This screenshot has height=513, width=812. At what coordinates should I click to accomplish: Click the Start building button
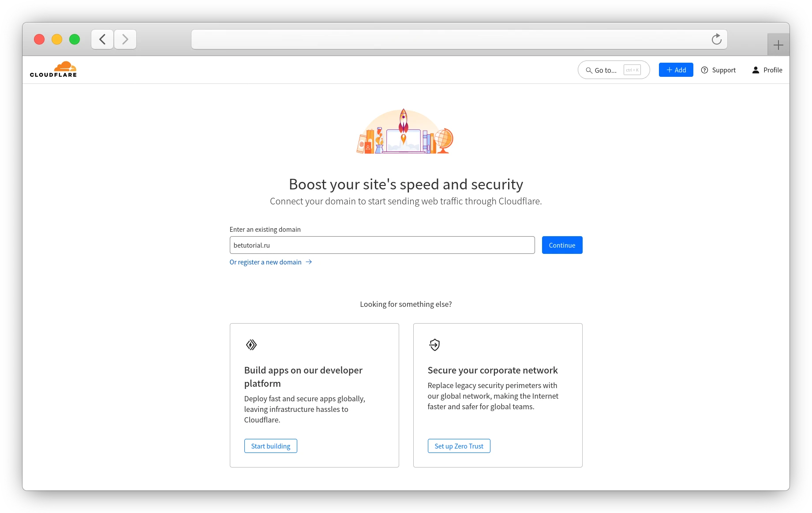click(x=270, y=446)
